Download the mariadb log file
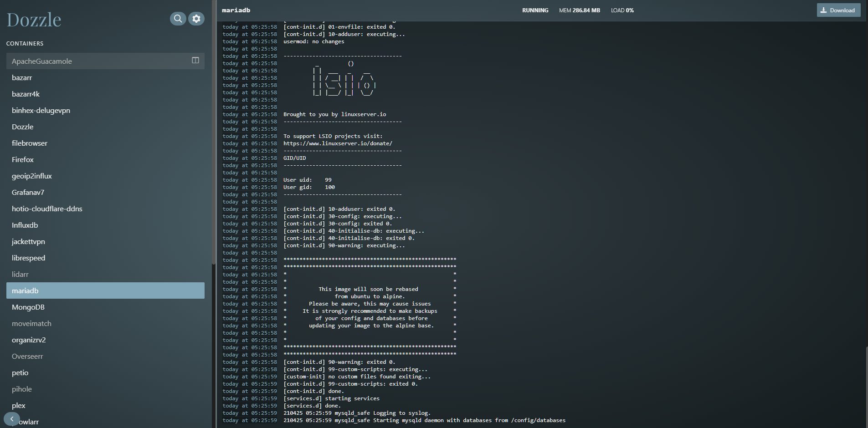Viewport: 868px width, 428px height. pos(838,10)
